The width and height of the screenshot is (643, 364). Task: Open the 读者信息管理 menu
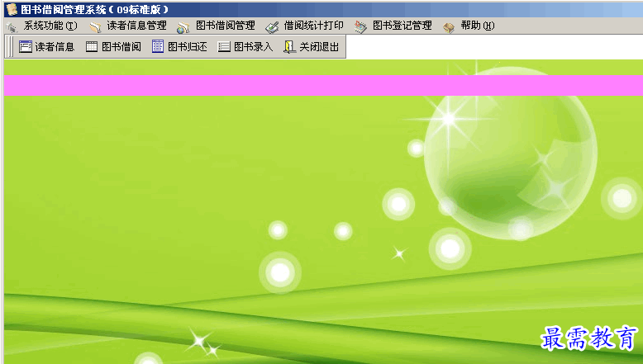tap(136, 26)
